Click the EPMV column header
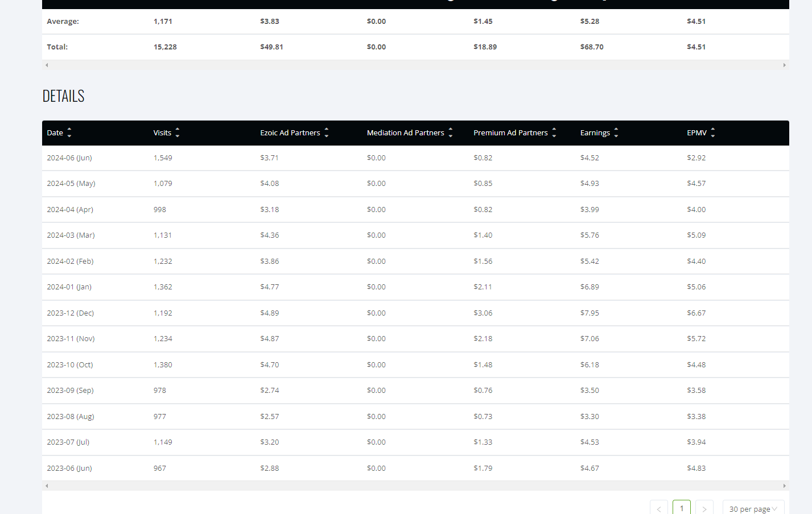This screenshot has width=812, height=514. coord(697,133)
